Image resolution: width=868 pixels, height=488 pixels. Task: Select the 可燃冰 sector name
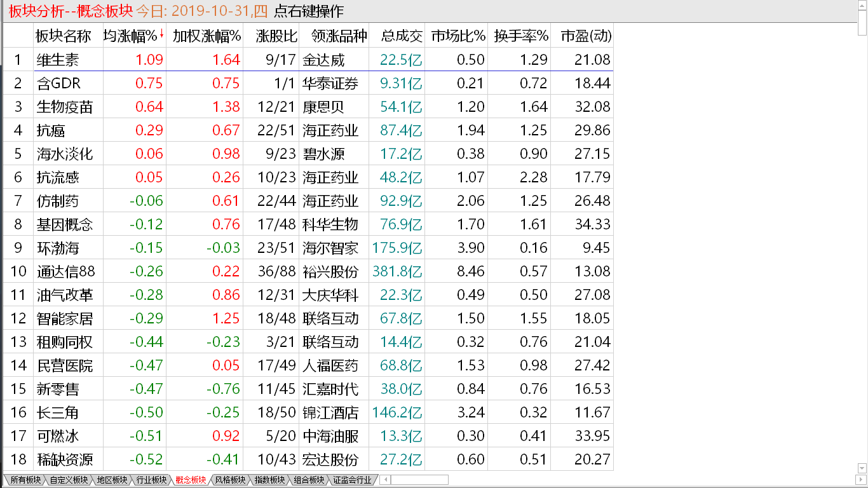(58, 436)
